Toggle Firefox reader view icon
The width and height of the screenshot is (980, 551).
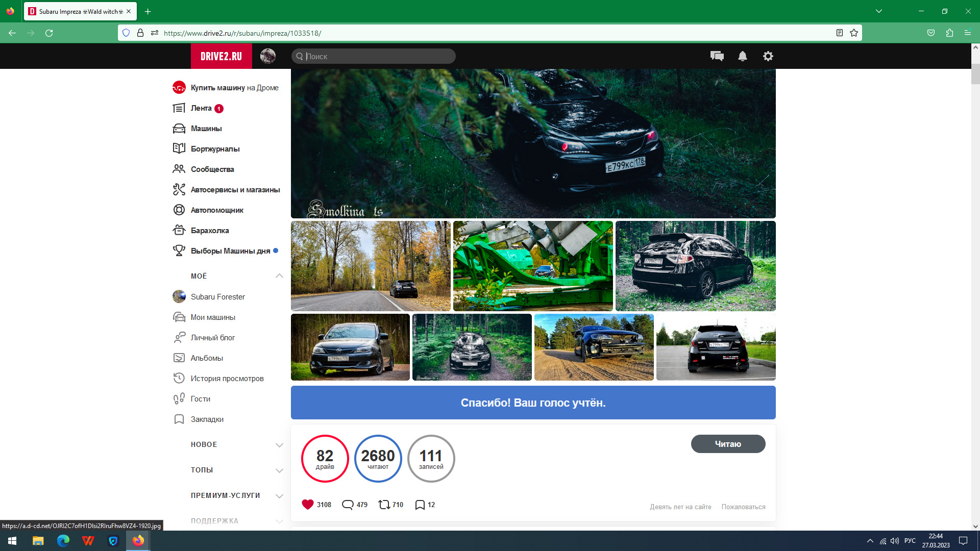839,33
